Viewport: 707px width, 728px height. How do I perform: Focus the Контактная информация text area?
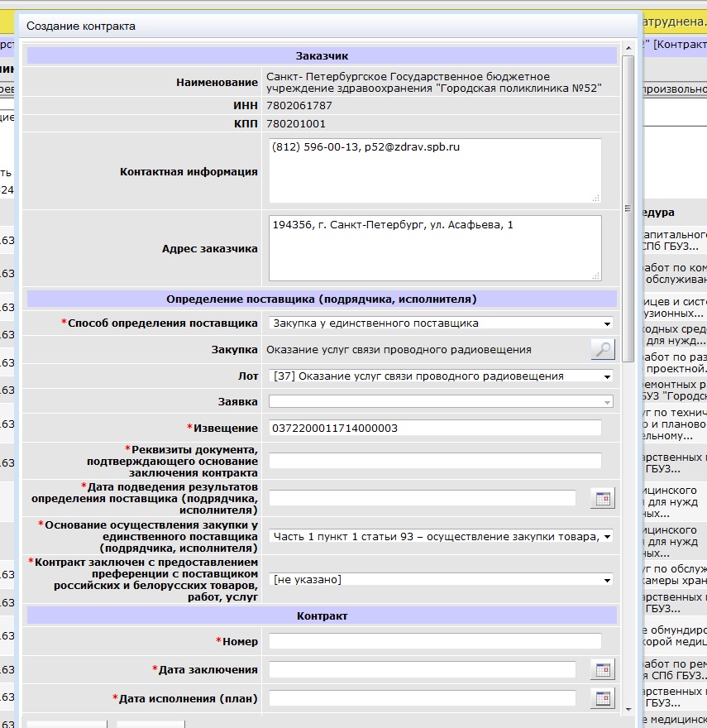pos(435,170)
